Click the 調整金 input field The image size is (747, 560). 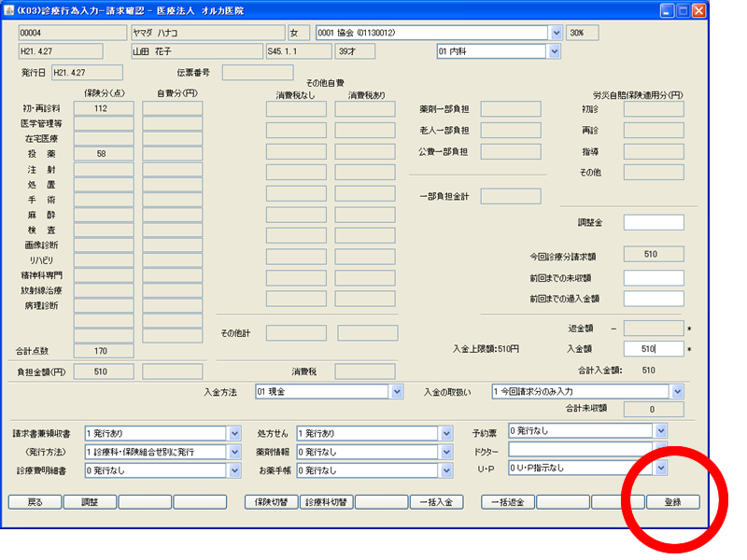[653, 222]
